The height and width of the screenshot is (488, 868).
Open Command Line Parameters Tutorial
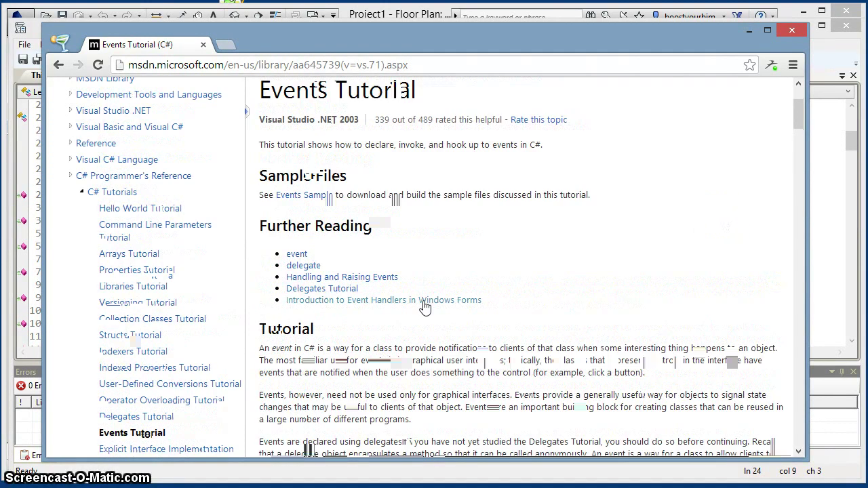point(155,230)
